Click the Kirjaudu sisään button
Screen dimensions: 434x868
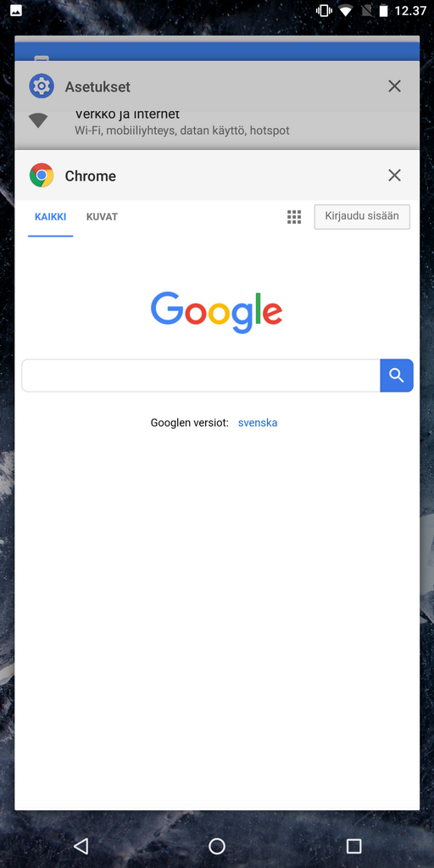click(362, 216)
